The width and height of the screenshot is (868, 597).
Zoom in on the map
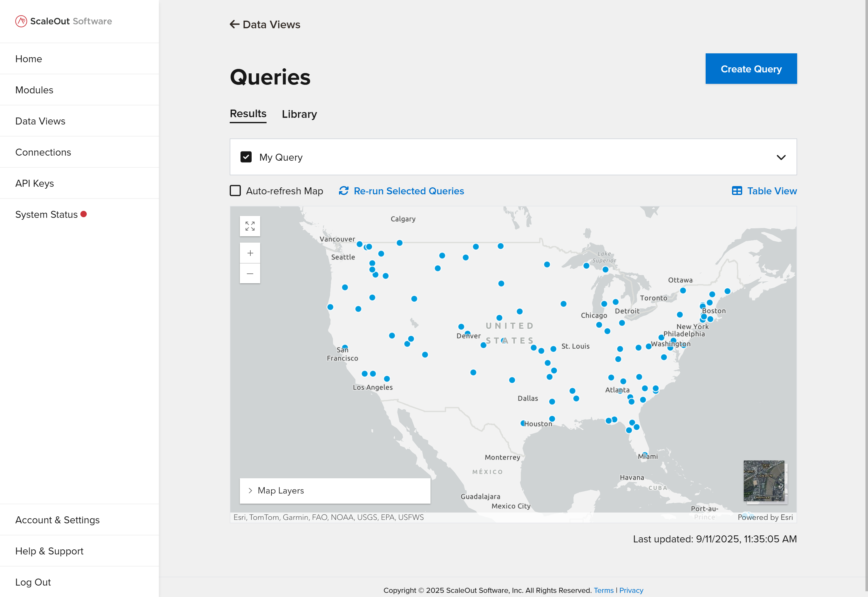(x=250, y=253)
